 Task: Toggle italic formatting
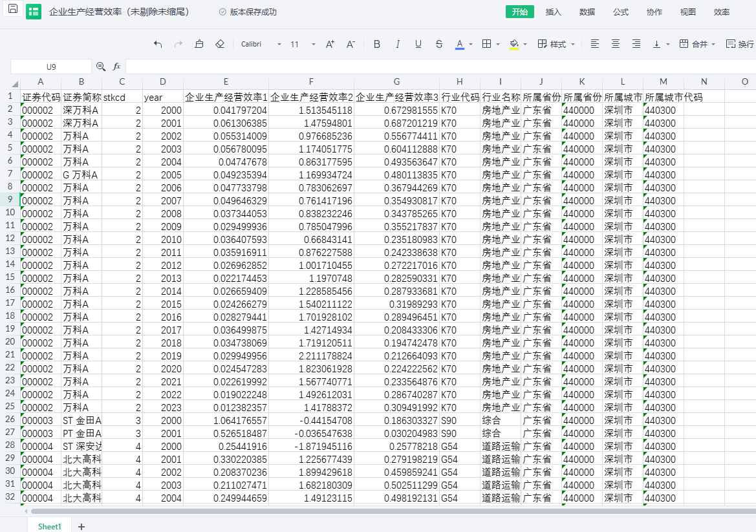pyautogui.click(x=398, y=45)
